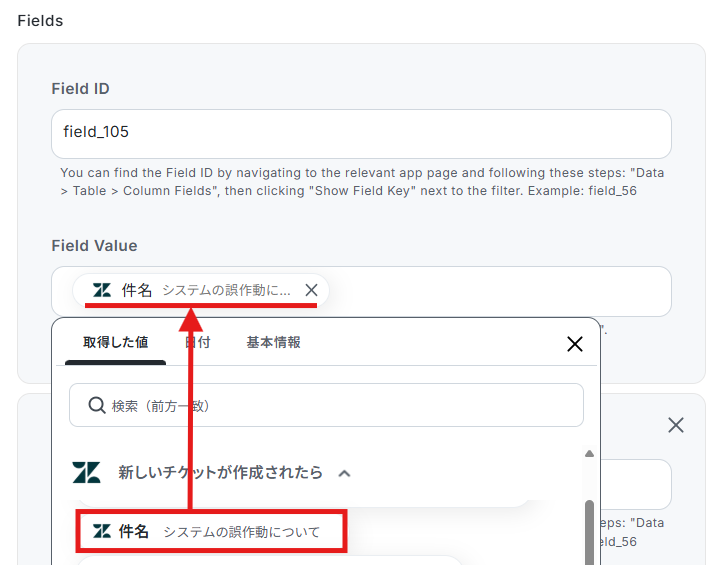Click the Fields section heading
The height and width of the screenshot is (565, 713).
point(40,21)
